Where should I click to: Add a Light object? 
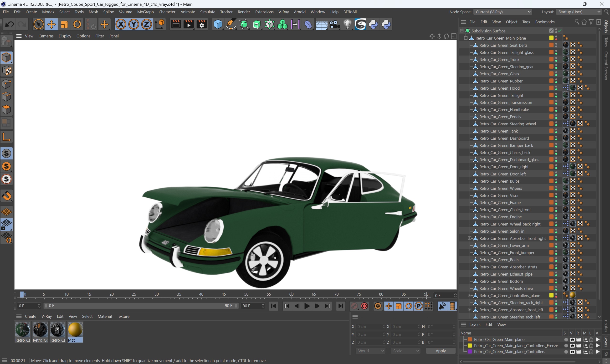coord(347,25)
